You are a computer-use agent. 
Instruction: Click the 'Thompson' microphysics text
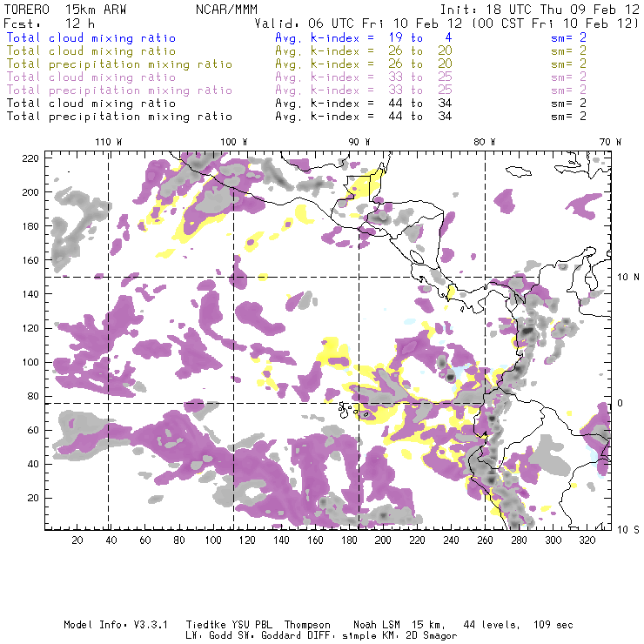tap(307, 625)
